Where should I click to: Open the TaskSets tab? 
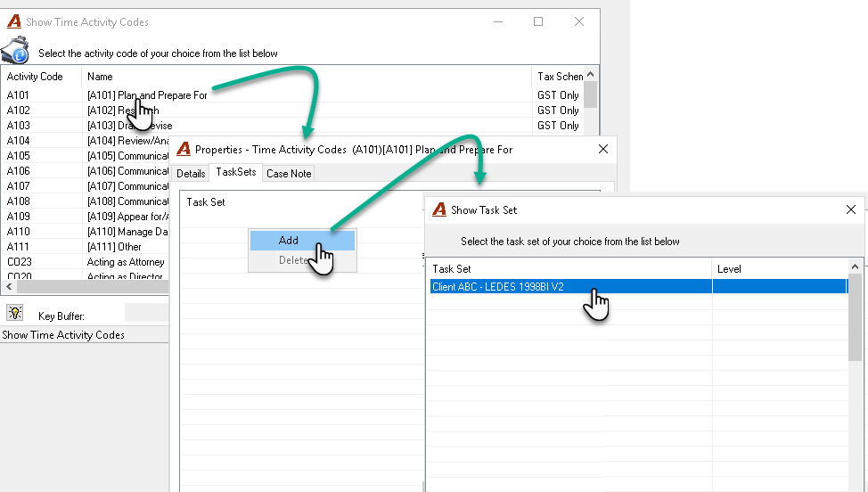(x=236, y=172)
